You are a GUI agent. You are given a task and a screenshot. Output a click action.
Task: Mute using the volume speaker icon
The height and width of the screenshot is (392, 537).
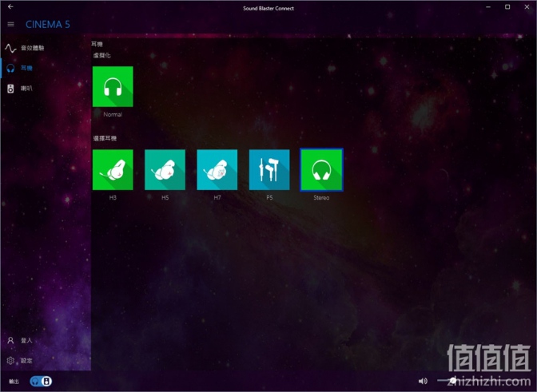coord(423,381)
